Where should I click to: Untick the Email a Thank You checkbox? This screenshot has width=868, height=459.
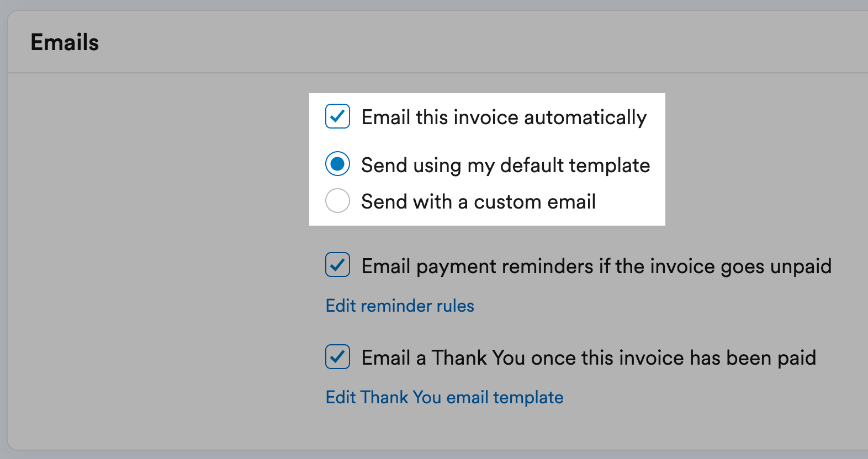pos(337,356)
